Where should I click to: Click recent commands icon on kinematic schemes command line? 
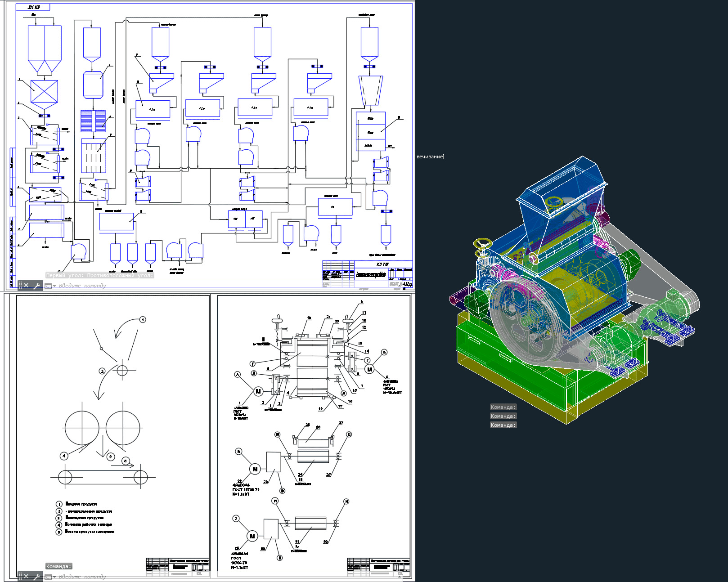coord(48,577)
